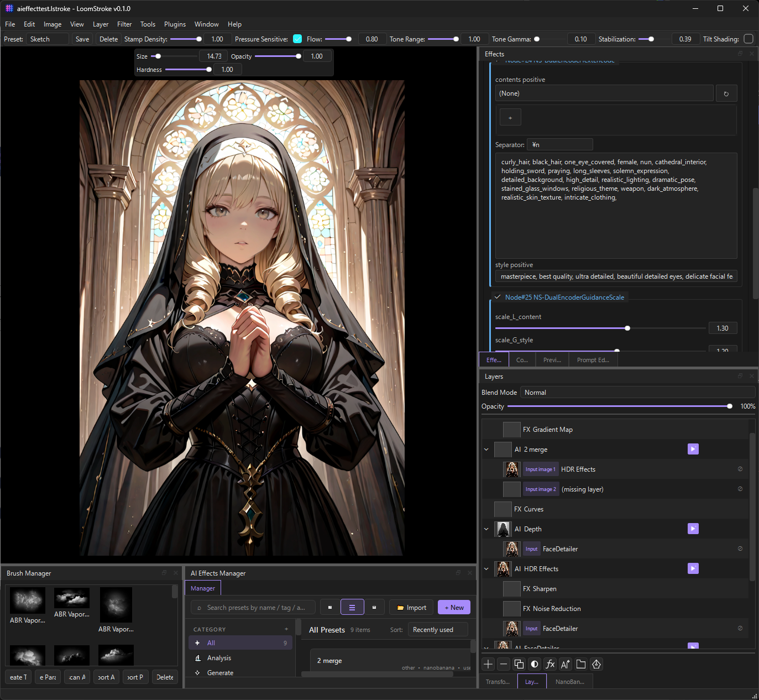This screenshot has width=759, height=700.
Task: Open the Plugins menu
Action: coord(175,24)
